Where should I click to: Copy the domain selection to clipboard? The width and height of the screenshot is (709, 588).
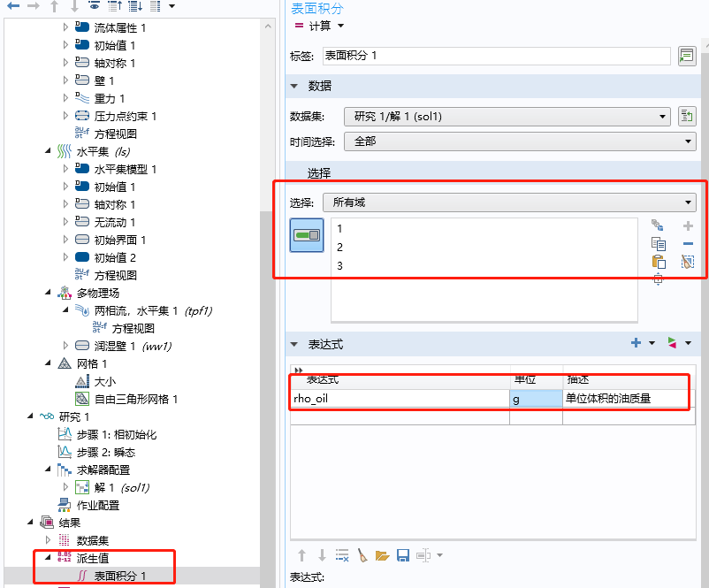tap(658, 243)
